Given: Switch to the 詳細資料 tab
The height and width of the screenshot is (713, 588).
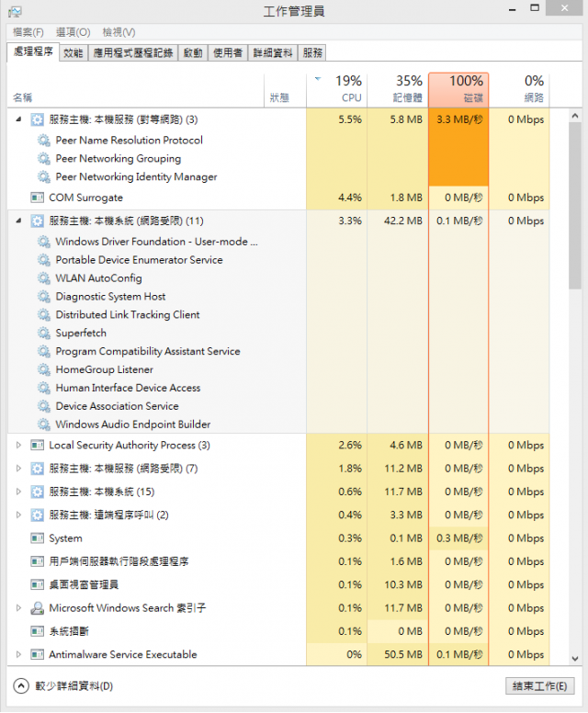Looking at the screenshot, I should pos(272,52).
